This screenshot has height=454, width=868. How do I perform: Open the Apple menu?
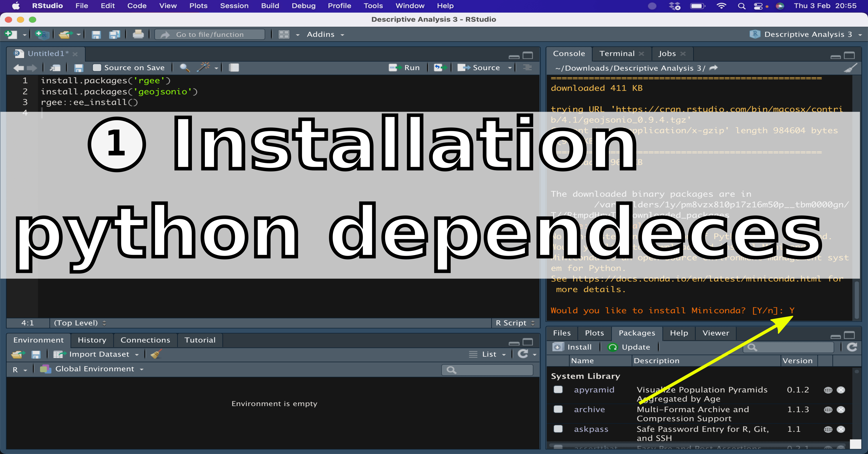pyautogui.click(x=16, y=6)
